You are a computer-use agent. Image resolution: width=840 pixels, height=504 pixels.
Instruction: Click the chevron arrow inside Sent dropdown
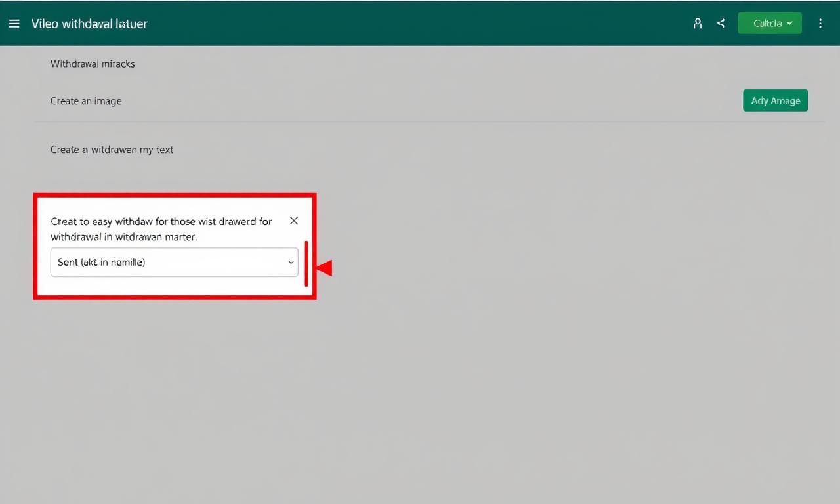click(291, 262)
